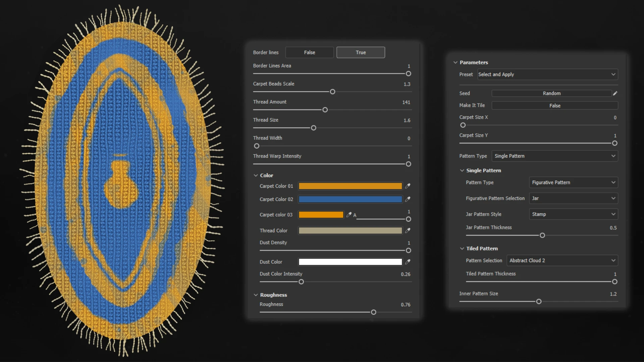Open the Jar Pattern Style Stamp dropdown

574,214
